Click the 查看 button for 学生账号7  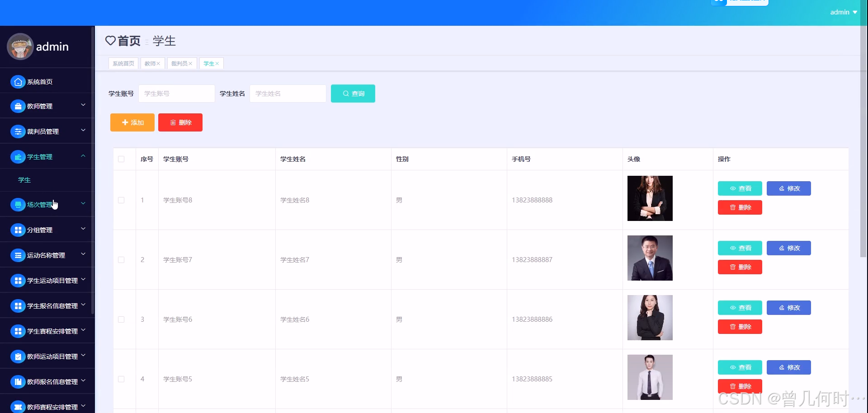coord(740,248)
